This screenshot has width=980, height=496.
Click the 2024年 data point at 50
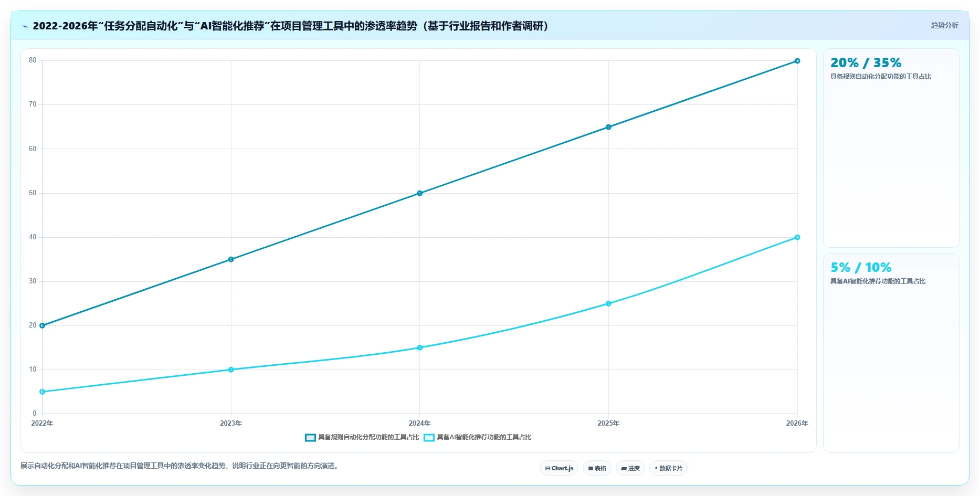pyautogui.click(x=420, y=193)
